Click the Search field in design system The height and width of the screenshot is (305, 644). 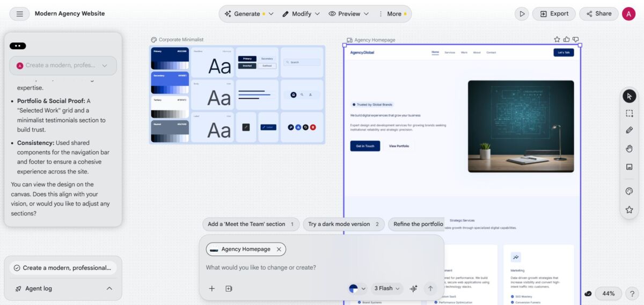pyautogui.click(x=302, y=62)
